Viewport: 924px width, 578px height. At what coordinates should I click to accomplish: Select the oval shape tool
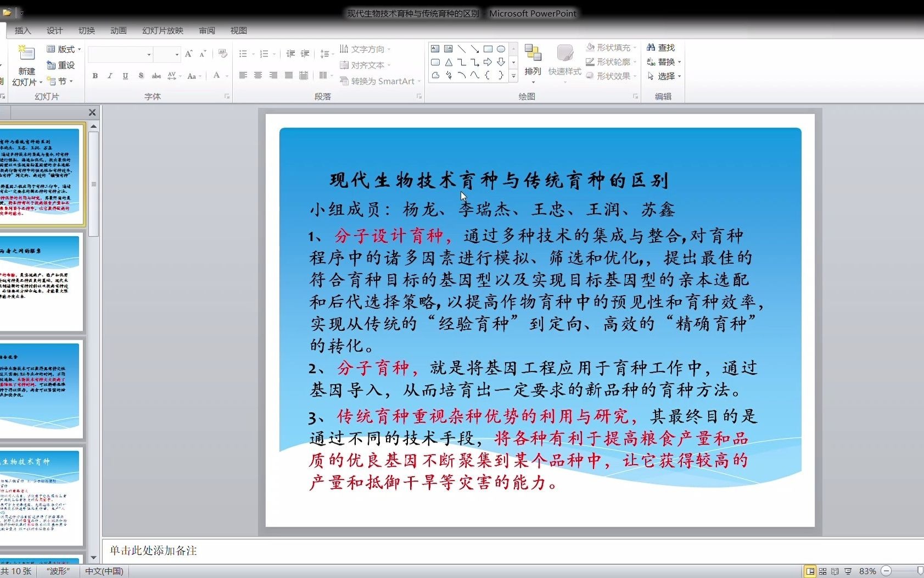pyautogui.click(x=501, y=49)
